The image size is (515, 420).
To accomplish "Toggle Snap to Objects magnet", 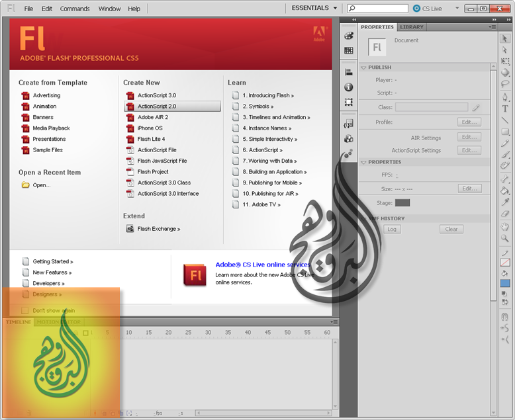I will pyautogui.click(x=505, y=317).
